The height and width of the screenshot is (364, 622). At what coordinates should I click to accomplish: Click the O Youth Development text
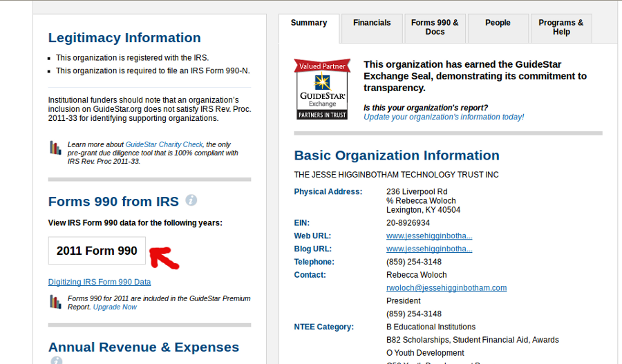tap(425, 353)
